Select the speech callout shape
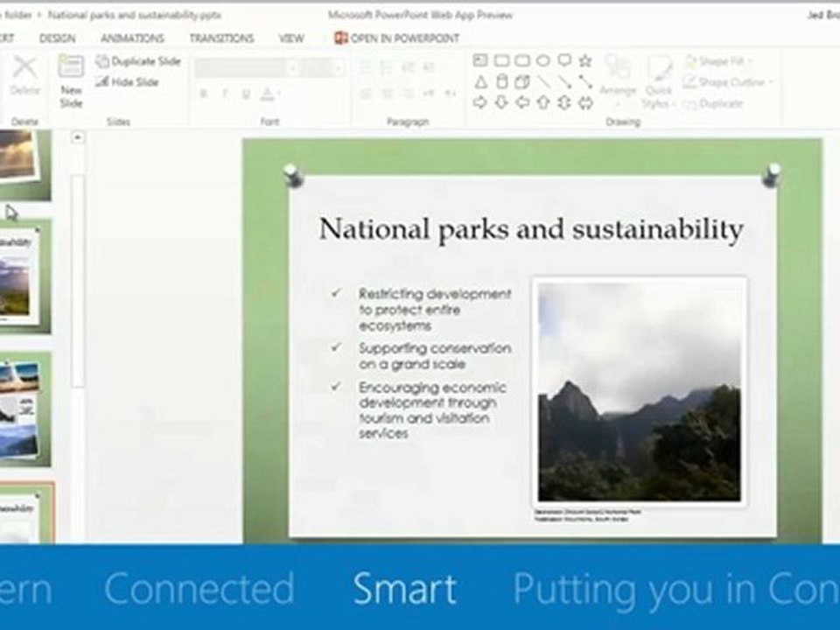 point(564,60)
